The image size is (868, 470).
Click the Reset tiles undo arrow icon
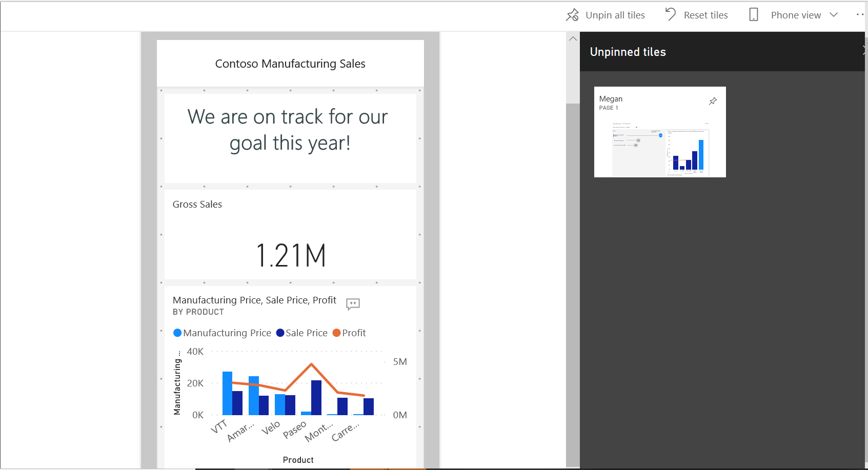pyautogui.click(x=671, y=14)
